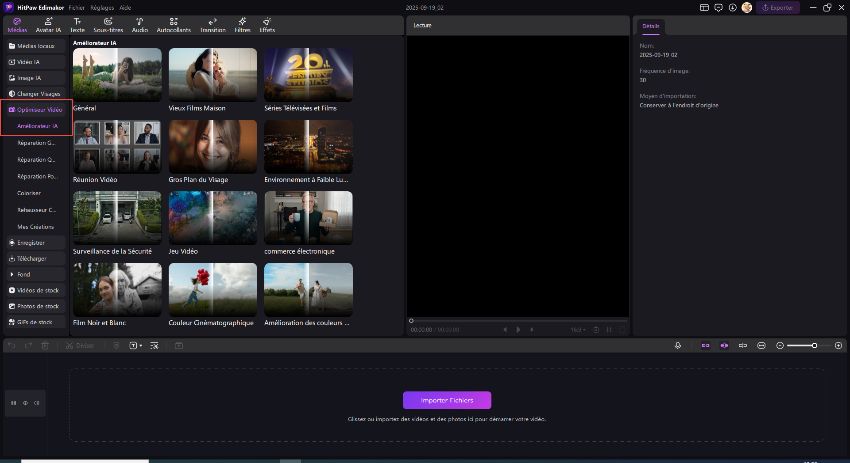Image resolution: width=850 pixels, height=463 pixels.
Task: Click the Diviser split tool
Action: (80, 345)
